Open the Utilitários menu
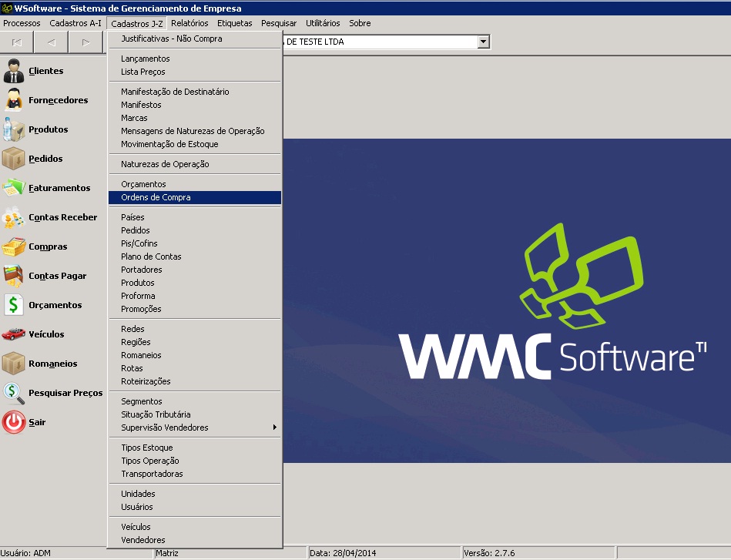Viewport: 731px width, 560px height. [x=323, y=23]
